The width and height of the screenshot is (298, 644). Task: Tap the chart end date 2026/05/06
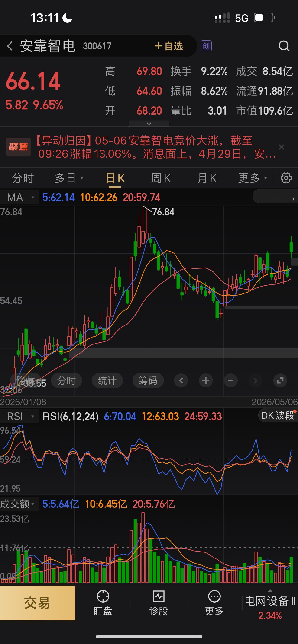point(275,402)
